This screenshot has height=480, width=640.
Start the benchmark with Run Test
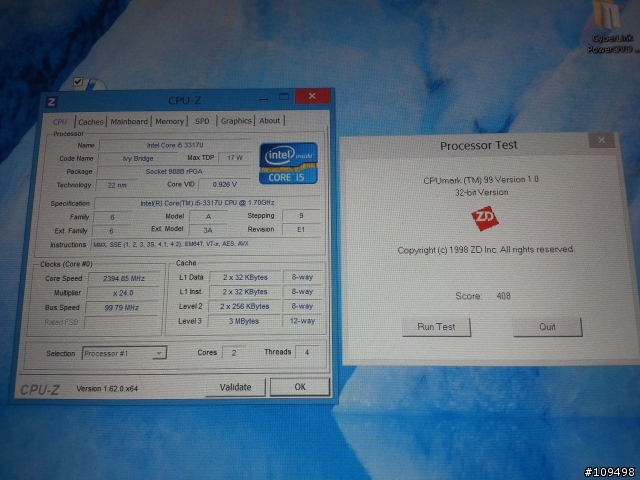tap(436, 327)
